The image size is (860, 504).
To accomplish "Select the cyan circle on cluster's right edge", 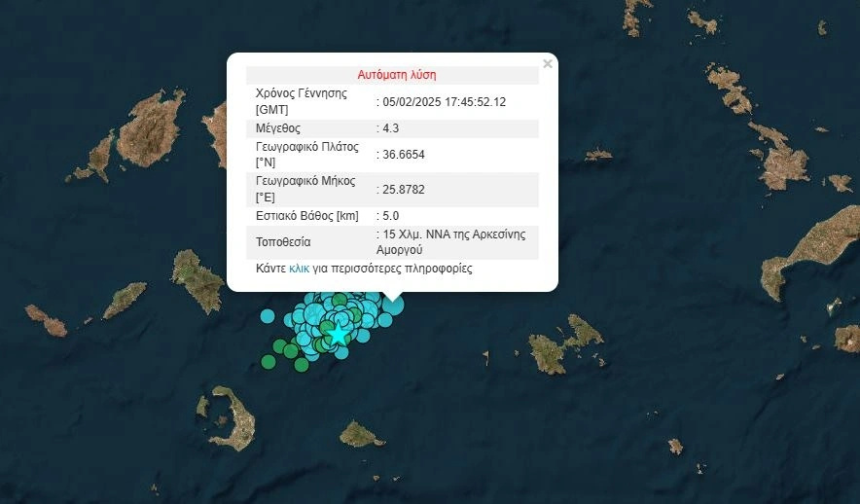I will (385, 320).
